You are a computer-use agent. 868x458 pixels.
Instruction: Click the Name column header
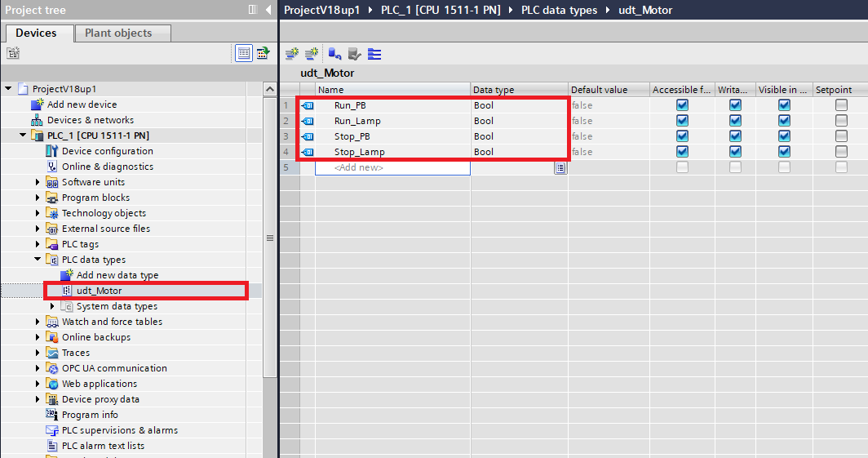tap(392, 90)
